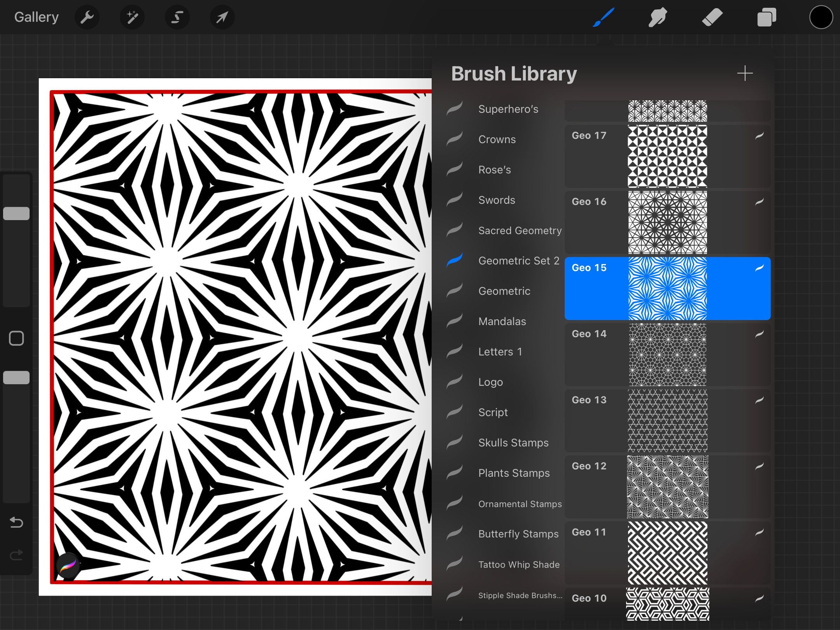The height and width of the screenshot is (630, 840).
Task: Activate the Transform arrow tool
Action: coord(222,17)
